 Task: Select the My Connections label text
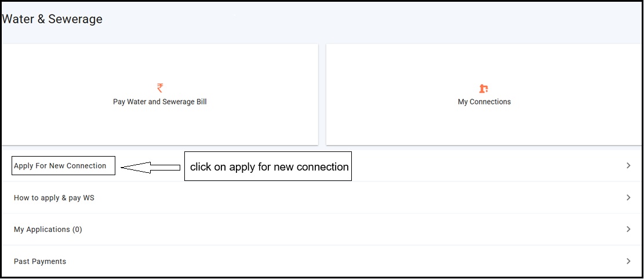tap(484, 102)
